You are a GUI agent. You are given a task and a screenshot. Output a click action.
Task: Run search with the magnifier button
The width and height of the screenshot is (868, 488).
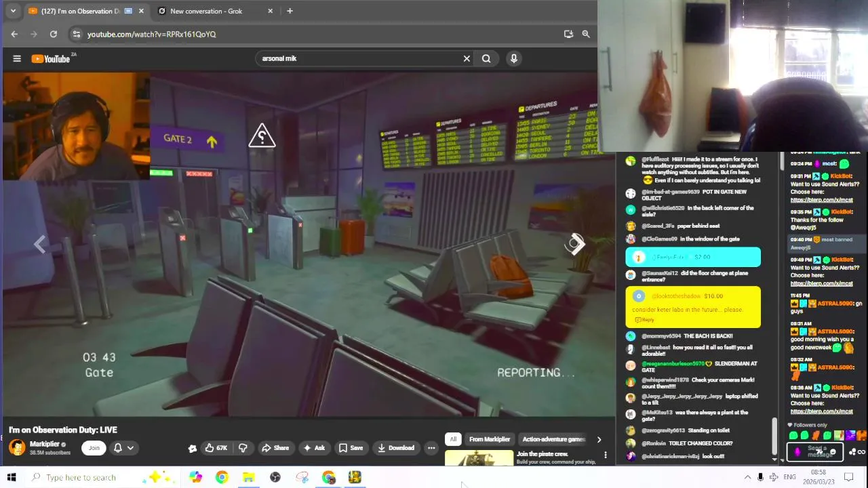[x=486, y=58]
